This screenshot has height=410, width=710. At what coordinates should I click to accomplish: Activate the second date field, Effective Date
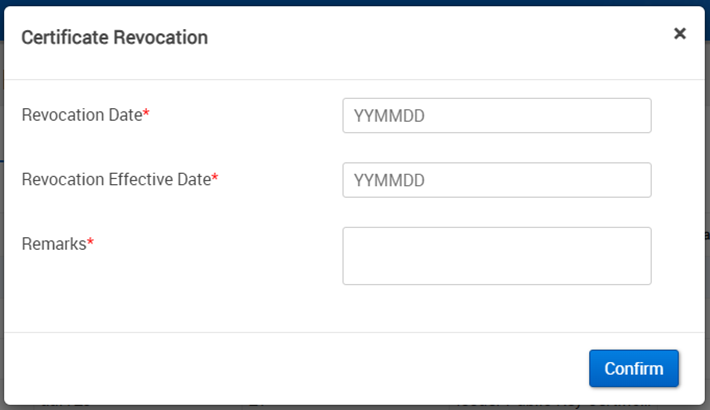(496, 180)
